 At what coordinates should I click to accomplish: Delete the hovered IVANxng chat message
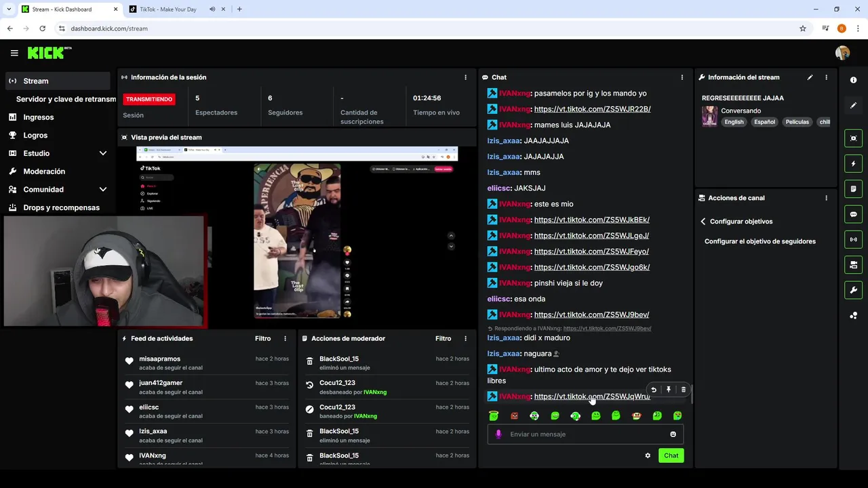pyautogui.click(x=683, y=390)
